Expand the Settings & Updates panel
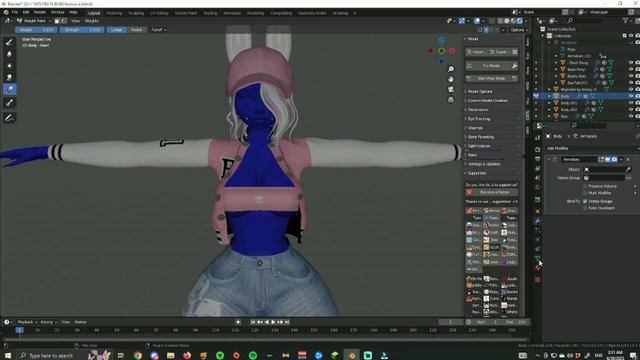 (492, 164)
